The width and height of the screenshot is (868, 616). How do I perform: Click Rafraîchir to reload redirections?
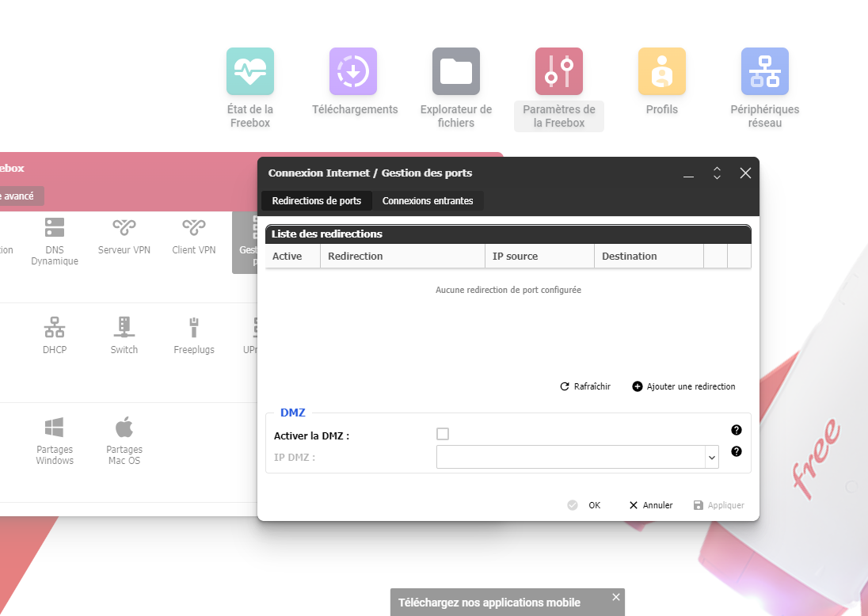(586, 386)
